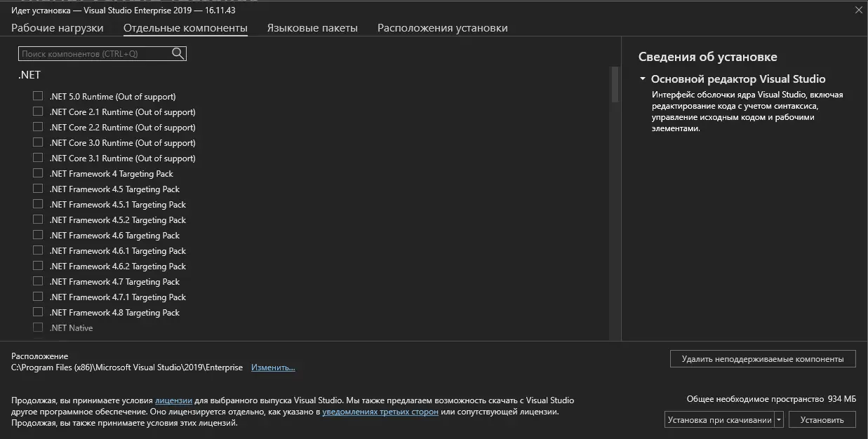Select Установка при скачивании option button

(719, 420)
